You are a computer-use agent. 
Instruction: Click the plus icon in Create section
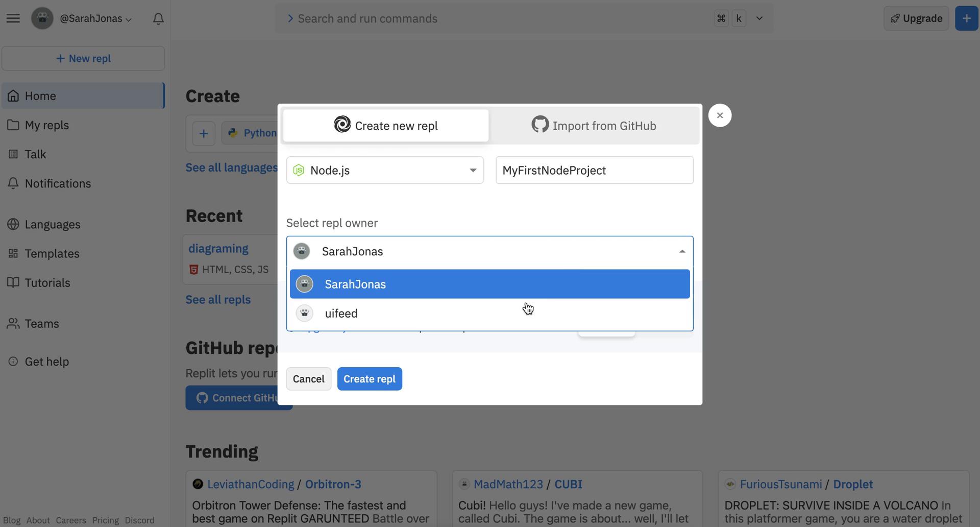pyautogui.click(x=204, y=134)
